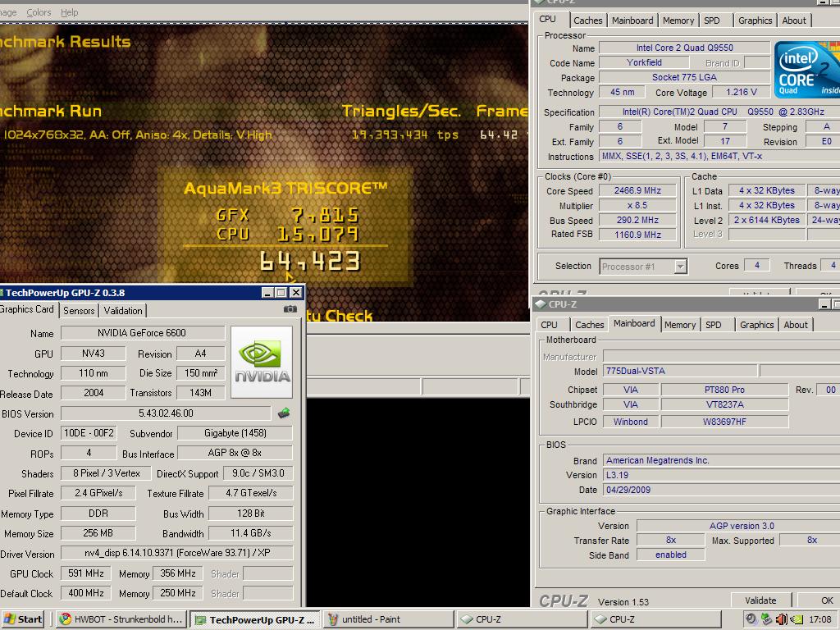The width and height of the screenshot is (840, 630).
Task: Click the AquaMark3 total score 64,423
Action: pos(309,261)
